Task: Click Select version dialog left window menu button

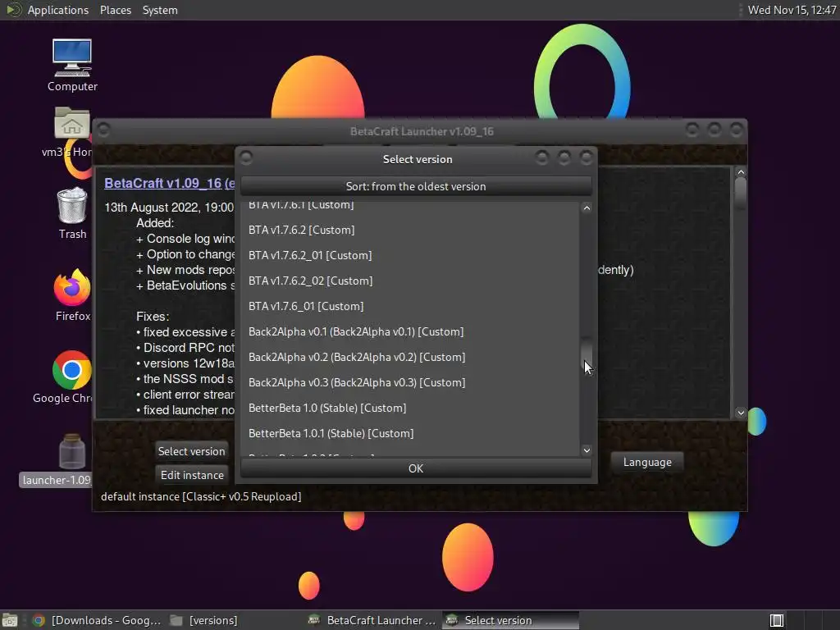Action: pos(246,157)
